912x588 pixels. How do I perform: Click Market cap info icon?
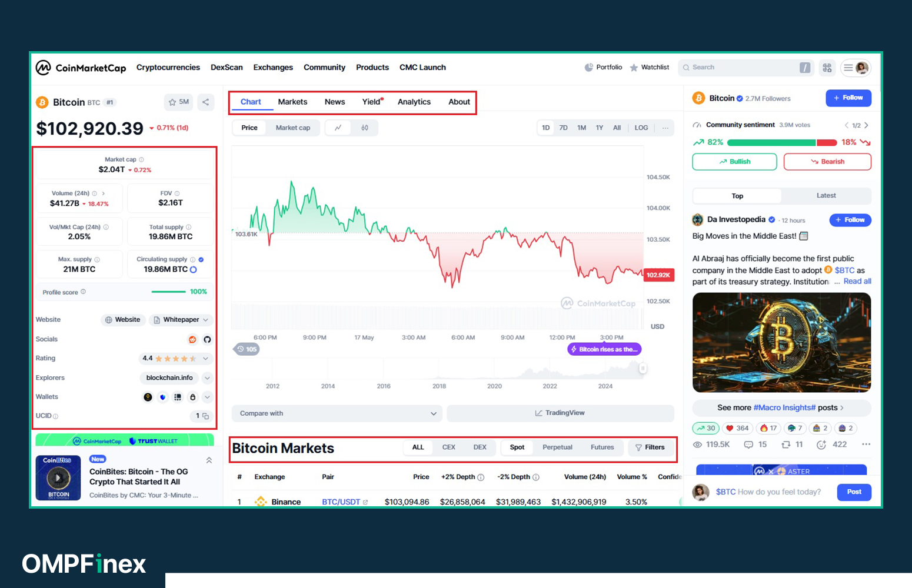click(141, 159)
